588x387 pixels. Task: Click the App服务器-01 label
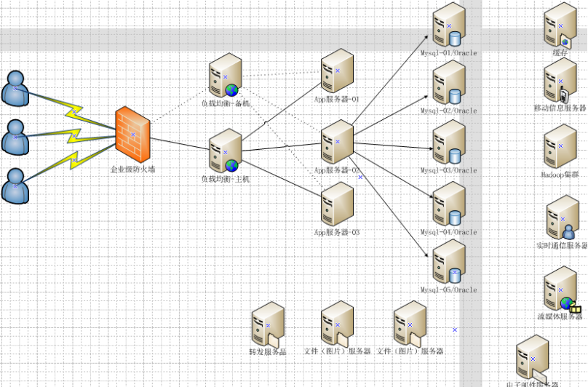point(337,100)
